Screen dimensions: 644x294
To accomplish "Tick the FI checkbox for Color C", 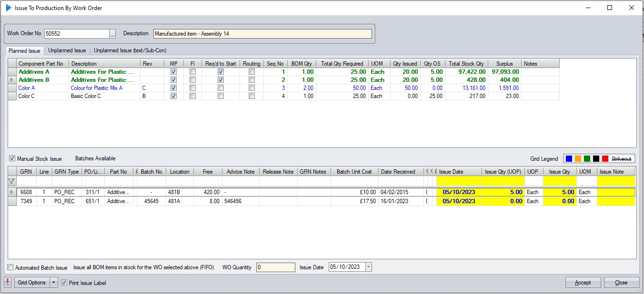I will [192, 96].
